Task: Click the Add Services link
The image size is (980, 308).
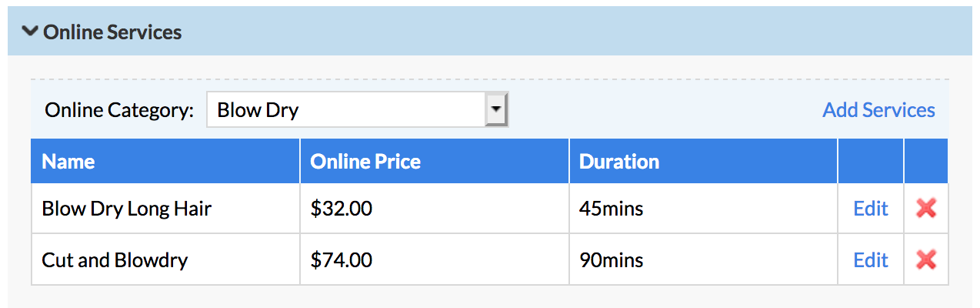Action: (x=878, y=110)
